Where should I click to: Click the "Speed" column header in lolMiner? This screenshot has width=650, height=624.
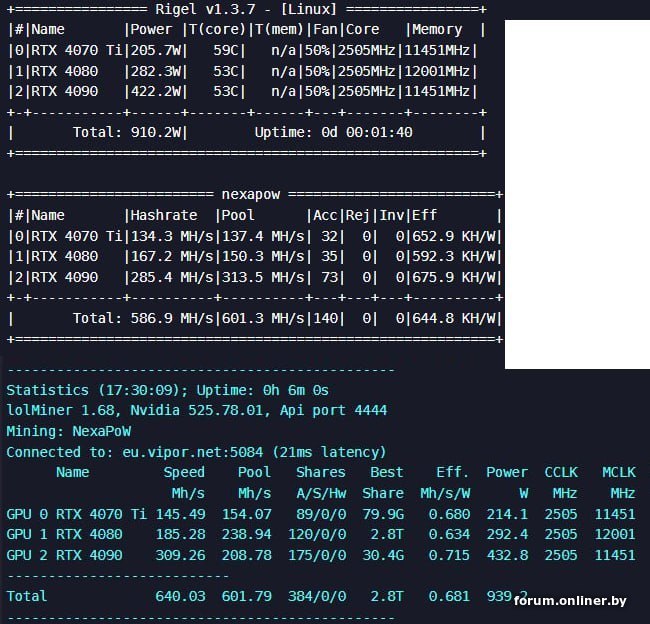click(x=184, y=473)
